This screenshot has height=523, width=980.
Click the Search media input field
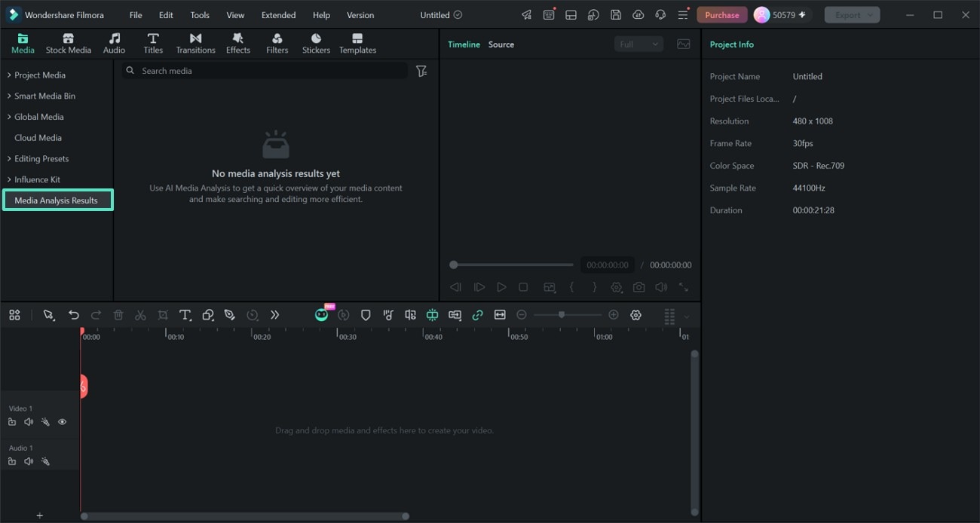pos(264,71)
